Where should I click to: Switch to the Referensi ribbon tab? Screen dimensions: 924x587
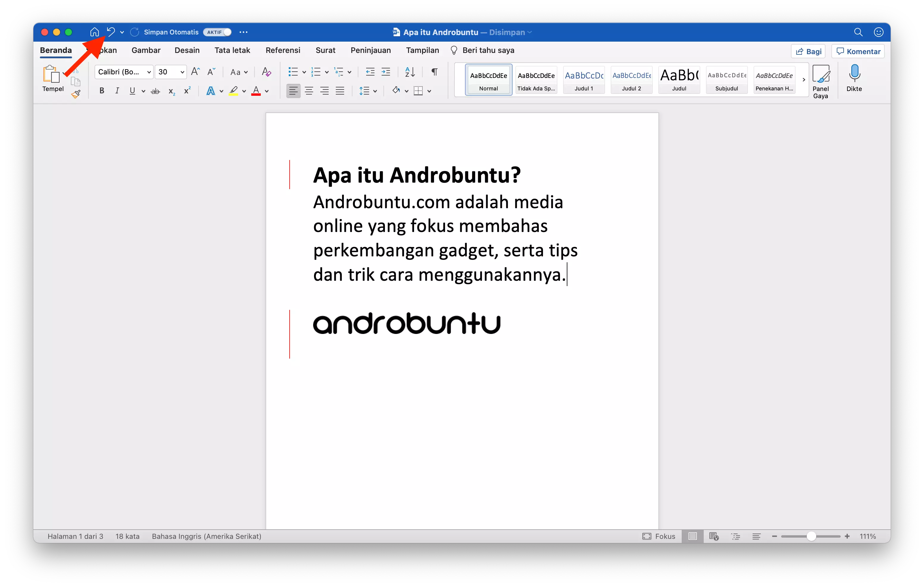coord(283,50)
